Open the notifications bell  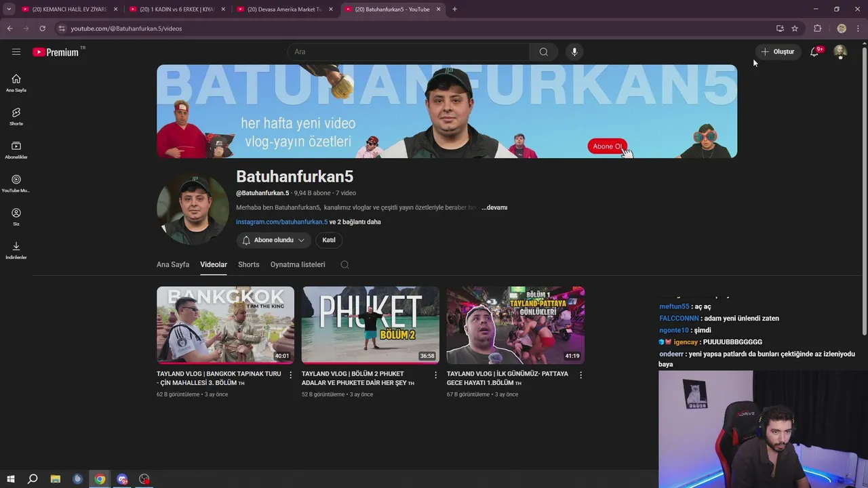[x=814, y=52]
